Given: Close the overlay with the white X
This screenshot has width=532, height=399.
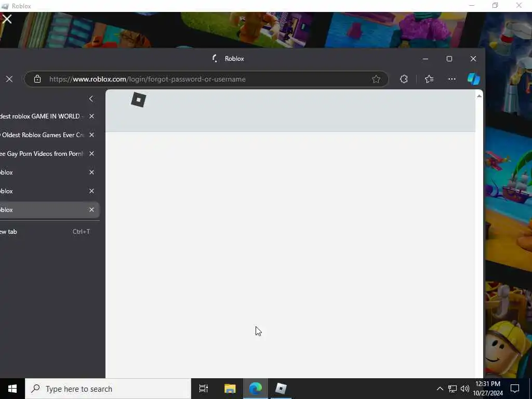Looking at the screenshot, I should pos(7,19).
